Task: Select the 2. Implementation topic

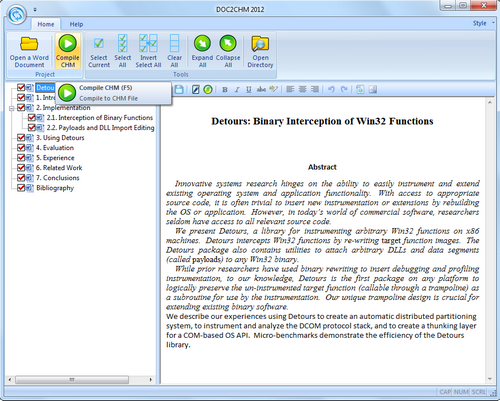Action: click(63, 107)
